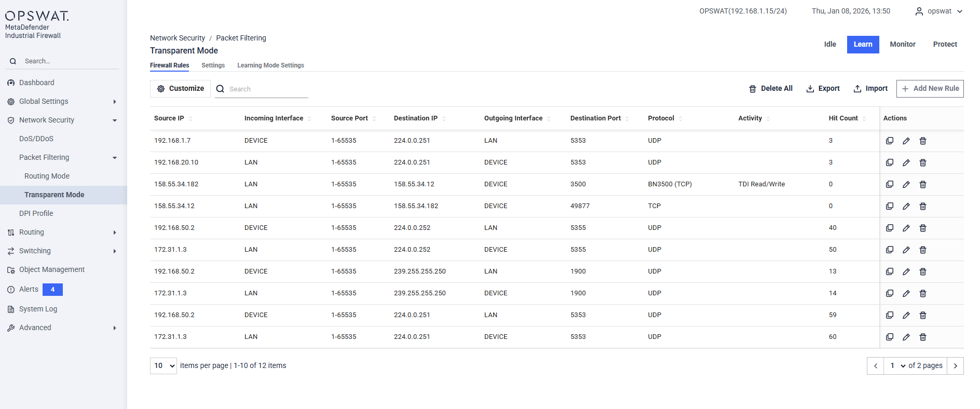
Task: Switch firewall to Idle mode
Action: pyautogui.click(x=830, y=45)
